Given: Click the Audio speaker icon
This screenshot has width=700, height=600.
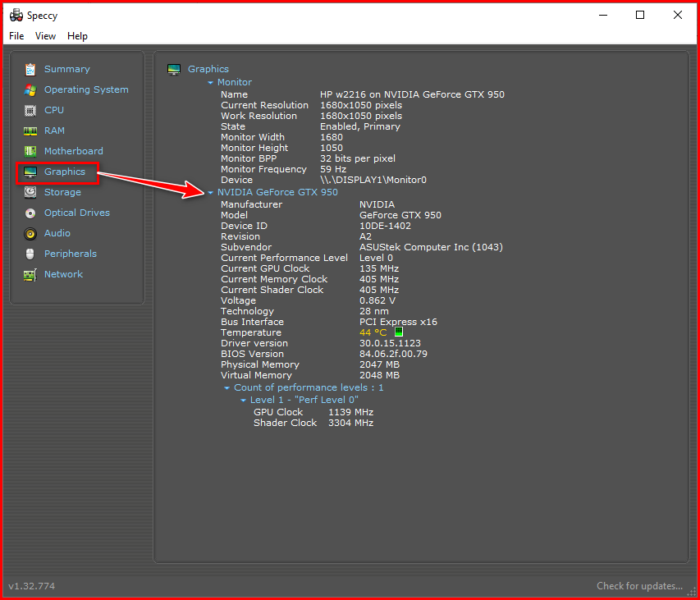Looking at the screenshot, I should (30, 233).
